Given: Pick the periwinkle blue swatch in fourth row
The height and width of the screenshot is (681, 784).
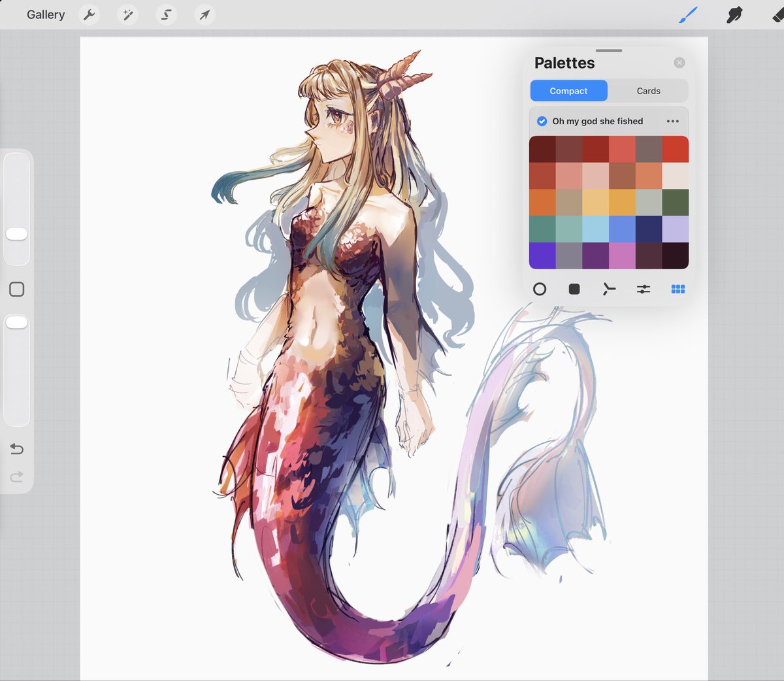Looking at the screenshot, I should (x=622, y=229).
